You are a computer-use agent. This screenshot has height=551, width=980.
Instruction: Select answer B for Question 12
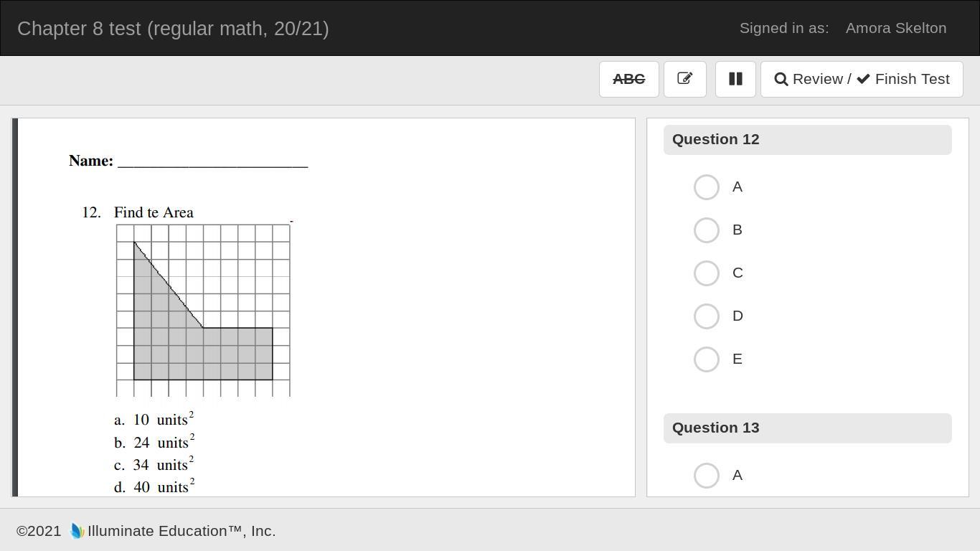tap(707, 230)
